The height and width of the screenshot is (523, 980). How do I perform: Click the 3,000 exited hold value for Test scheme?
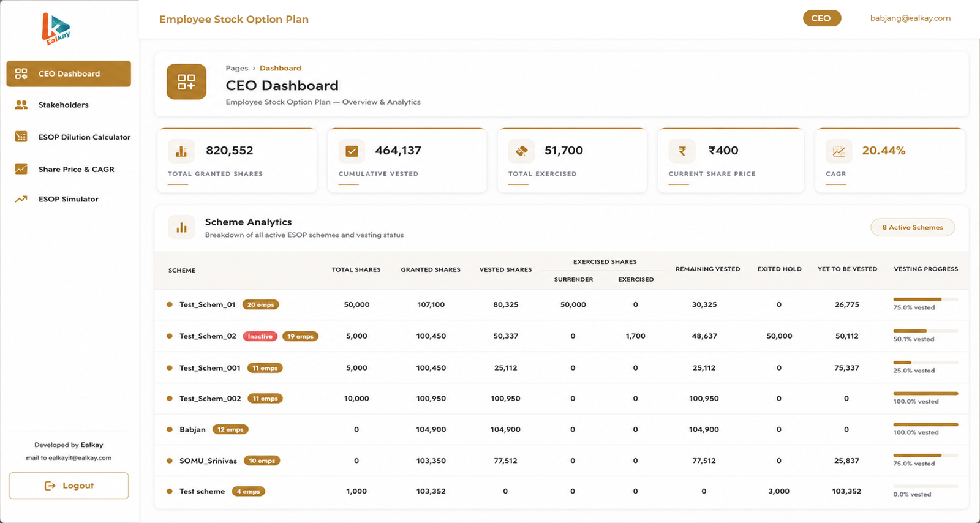click(778, 491)
